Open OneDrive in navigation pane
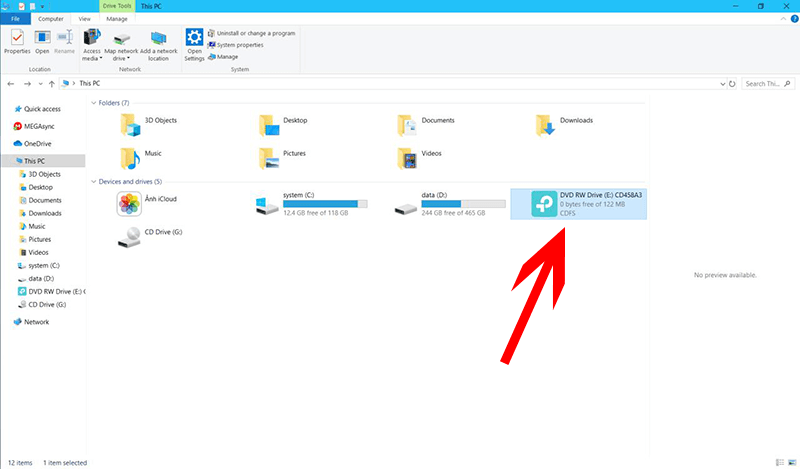 coord(33,144)
